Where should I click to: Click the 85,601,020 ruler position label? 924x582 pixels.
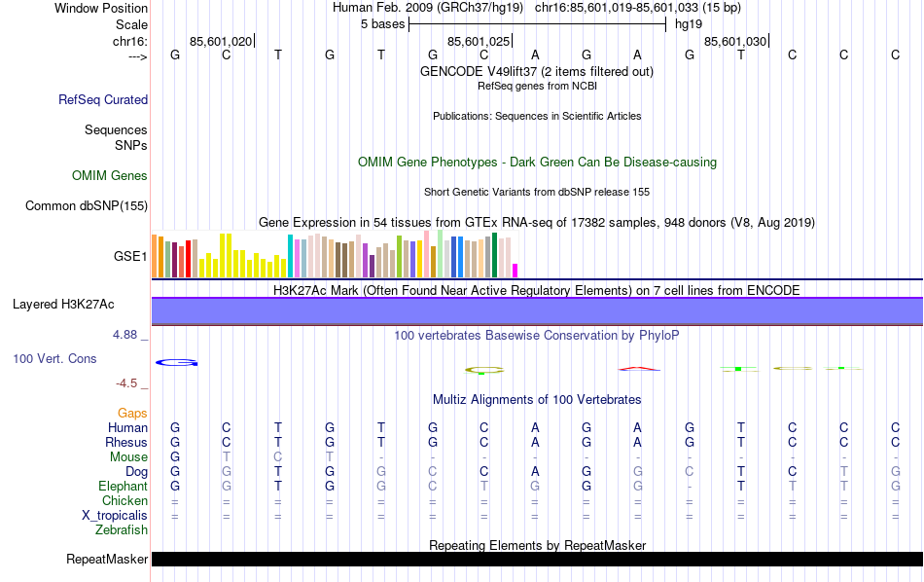tap(221, 41)
